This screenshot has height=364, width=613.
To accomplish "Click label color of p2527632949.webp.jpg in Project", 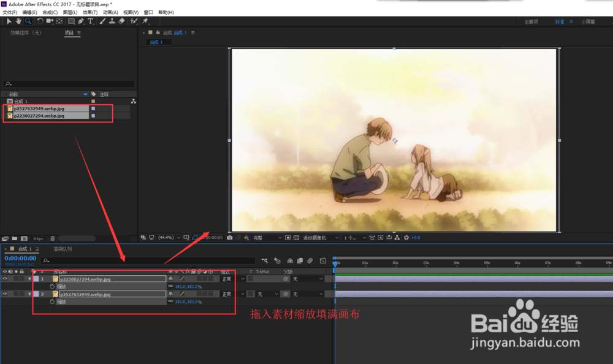I will coord(93,108).
